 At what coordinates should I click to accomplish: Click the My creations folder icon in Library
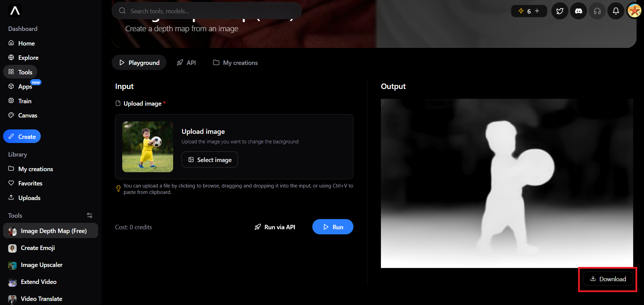pyautogui.click(x=11, y=168)
